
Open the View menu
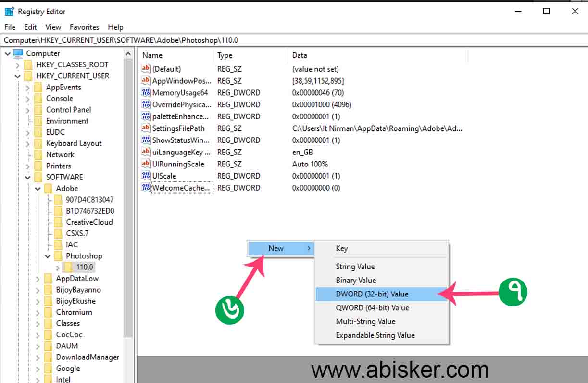tap(53, 27)
